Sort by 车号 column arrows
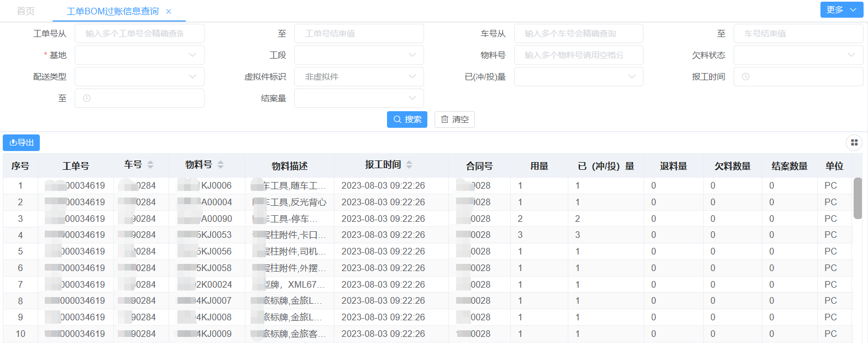This screenshot has width=868, height=343. pyautogui.click(x=150, y=165)
